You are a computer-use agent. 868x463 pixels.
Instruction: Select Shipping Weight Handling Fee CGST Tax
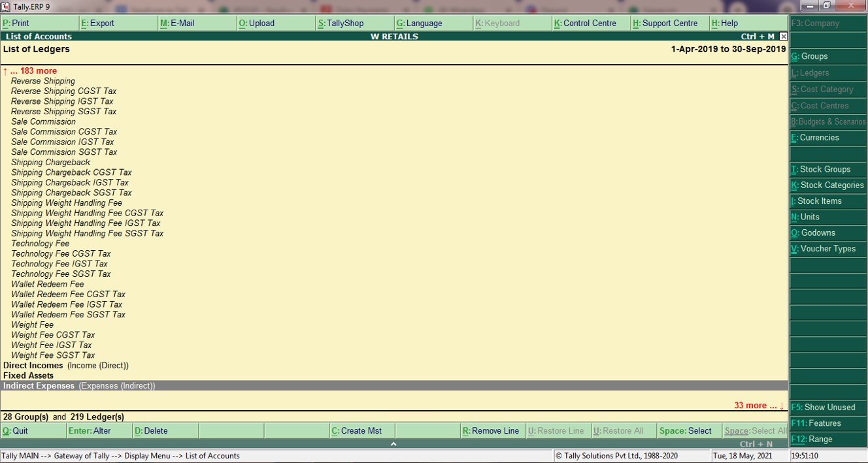pyautogui.click(x=88, y=213)
